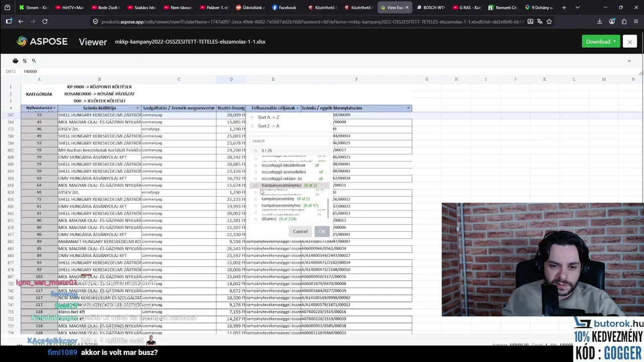Switch to the Facebook tab
Screen dimensions: 644x362
click(285, 8)
